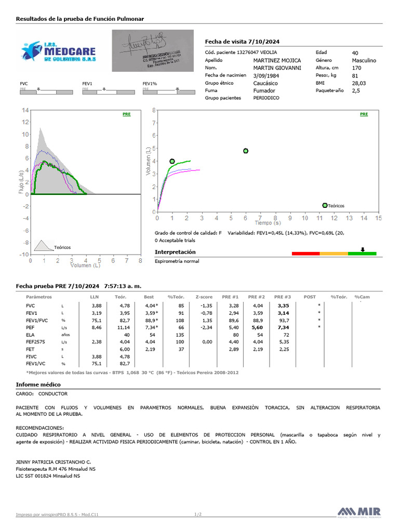The width and height of the screenshot is (399, 532).
Task: Click the green PRE legend in volume-time chart
Action: coord(364,114)
